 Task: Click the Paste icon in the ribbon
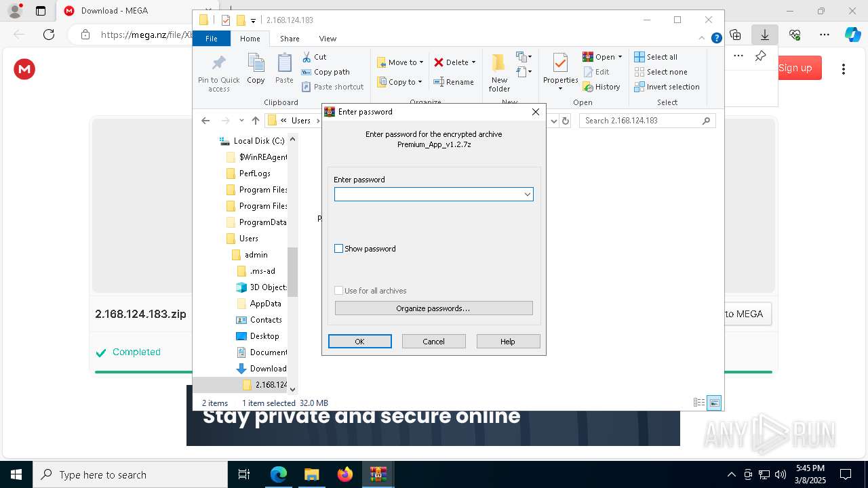[x=284, y=69]
